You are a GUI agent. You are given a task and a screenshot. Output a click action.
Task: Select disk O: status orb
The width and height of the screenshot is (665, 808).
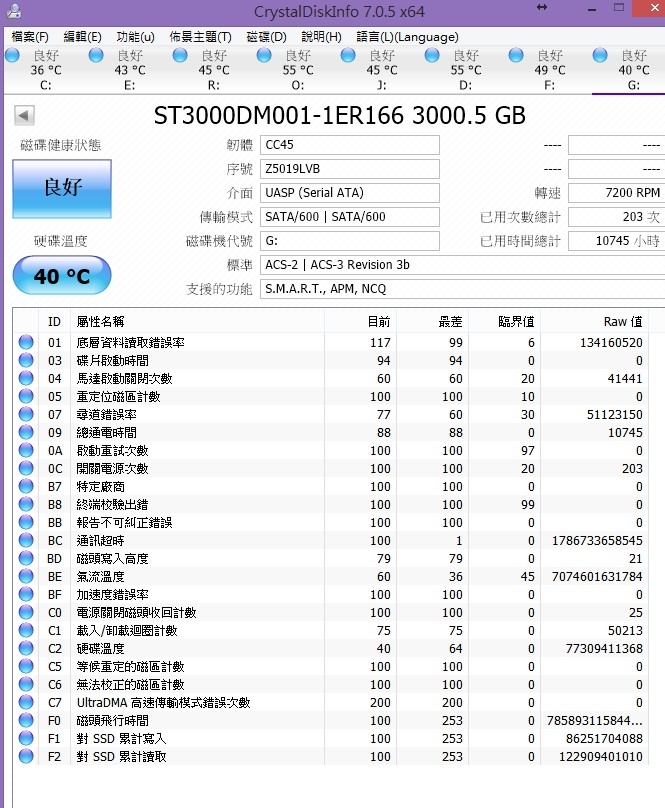264,55
